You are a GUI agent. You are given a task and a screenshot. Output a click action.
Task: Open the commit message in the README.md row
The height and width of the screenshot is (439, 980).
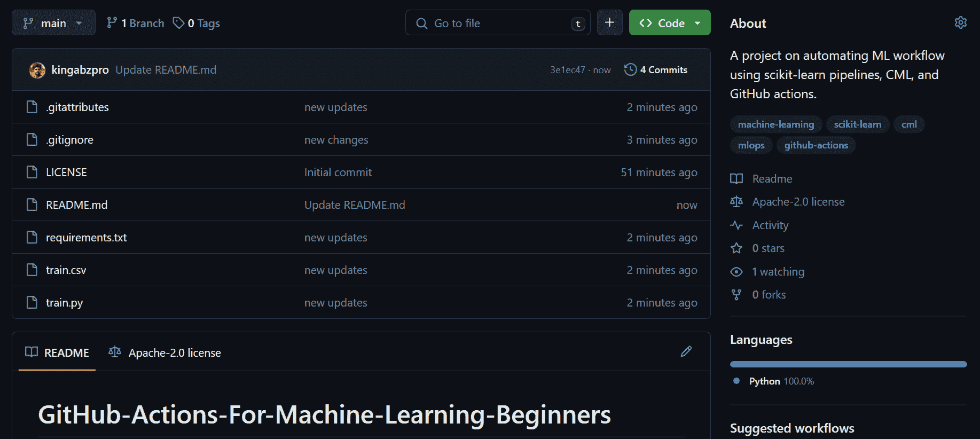355,205
